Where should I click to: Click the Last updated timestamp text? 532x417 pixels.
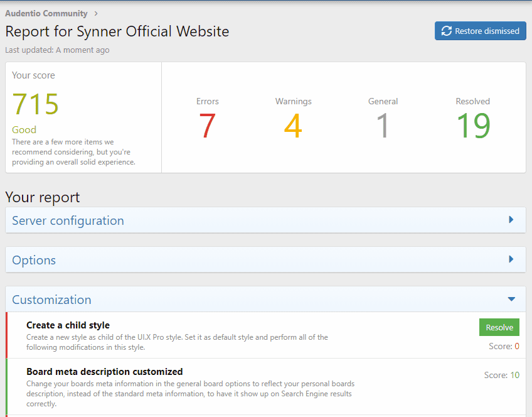tap(57, 50)
